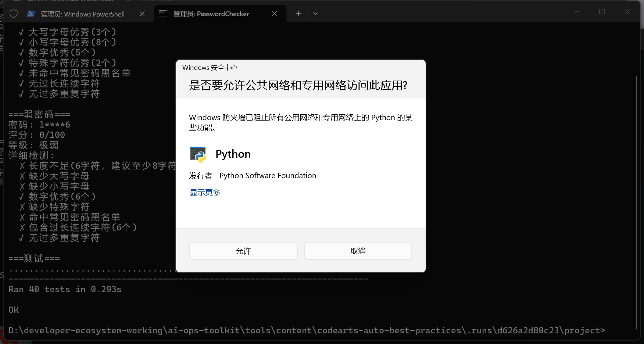Viewport: 644px width, 344px height.
Task: Click the Python app icon in the dialog
Action: coord(198,154)
